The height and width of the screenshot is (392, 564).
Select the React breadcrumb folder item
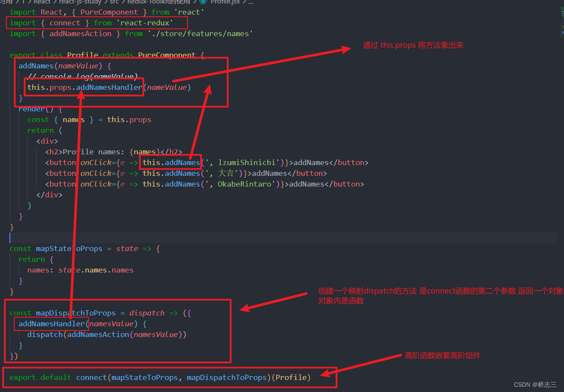42,3
